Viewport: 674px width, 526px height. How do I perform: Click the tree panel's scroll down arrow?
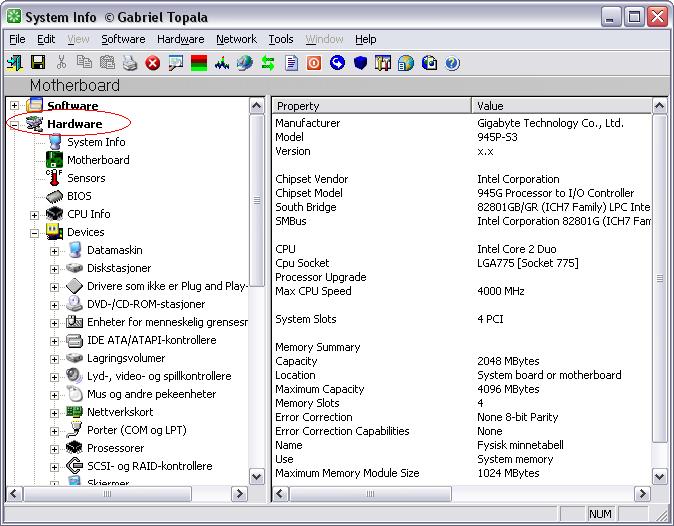[258, 476]
